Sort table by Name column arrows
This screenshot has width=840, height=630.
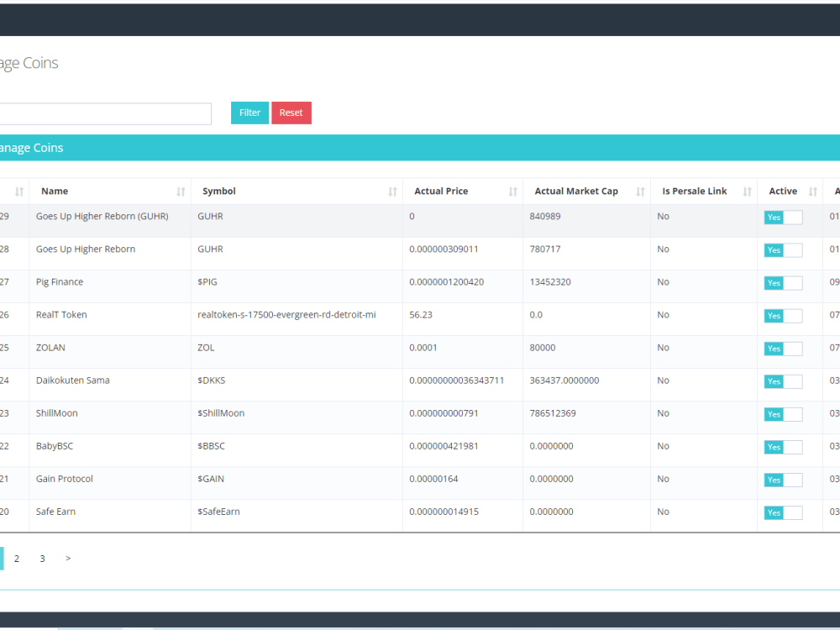tap(181, 192)
